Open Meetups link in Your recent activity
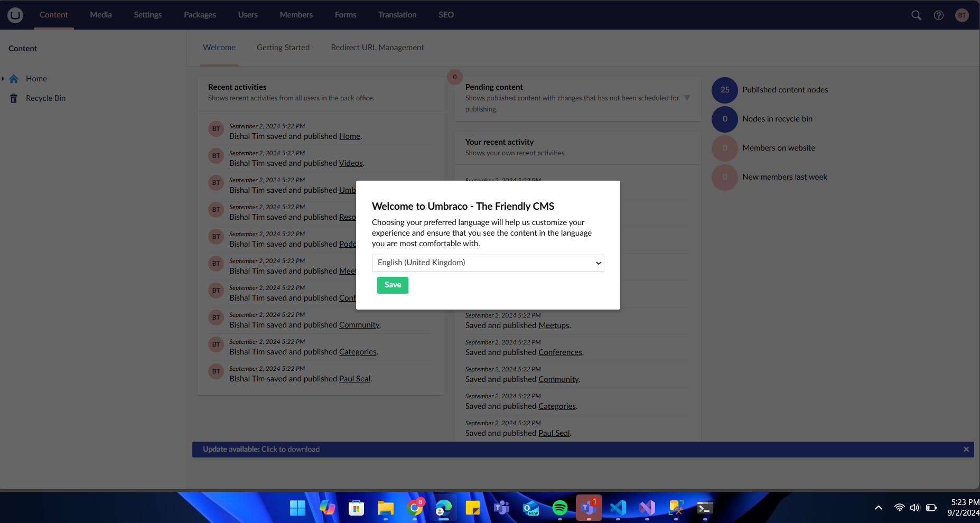Viewport: 980px width, 523px height. (554, 325)
